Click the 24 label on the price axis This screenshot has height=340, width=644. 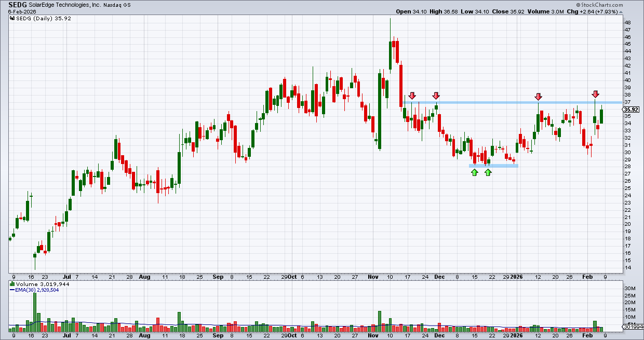tap(628, 195)
